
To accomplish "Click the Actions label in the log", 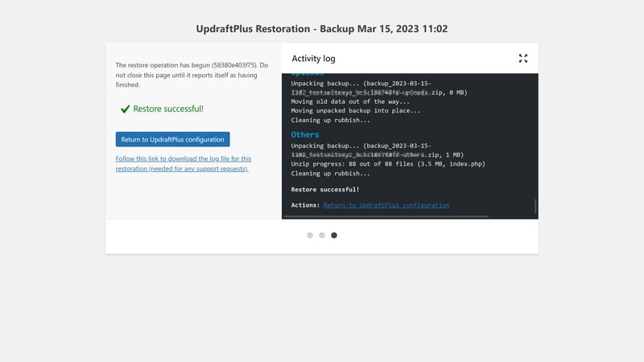I will 305,205.
